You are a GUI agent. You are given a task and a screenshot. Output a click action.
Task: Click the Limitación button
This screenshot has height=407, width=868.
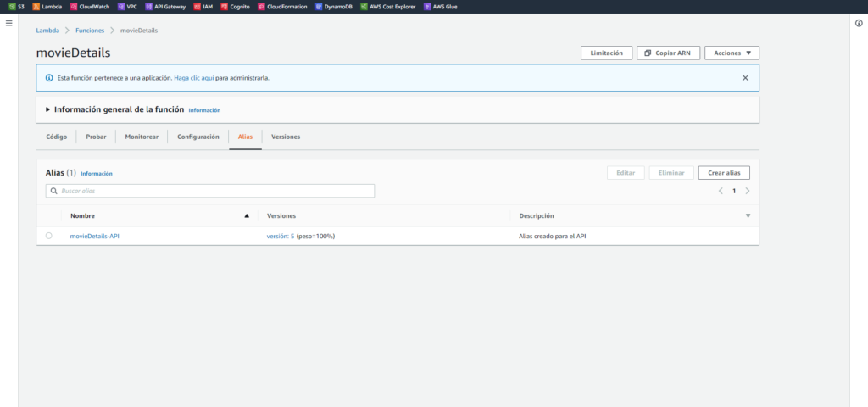[x=606, y=53]
